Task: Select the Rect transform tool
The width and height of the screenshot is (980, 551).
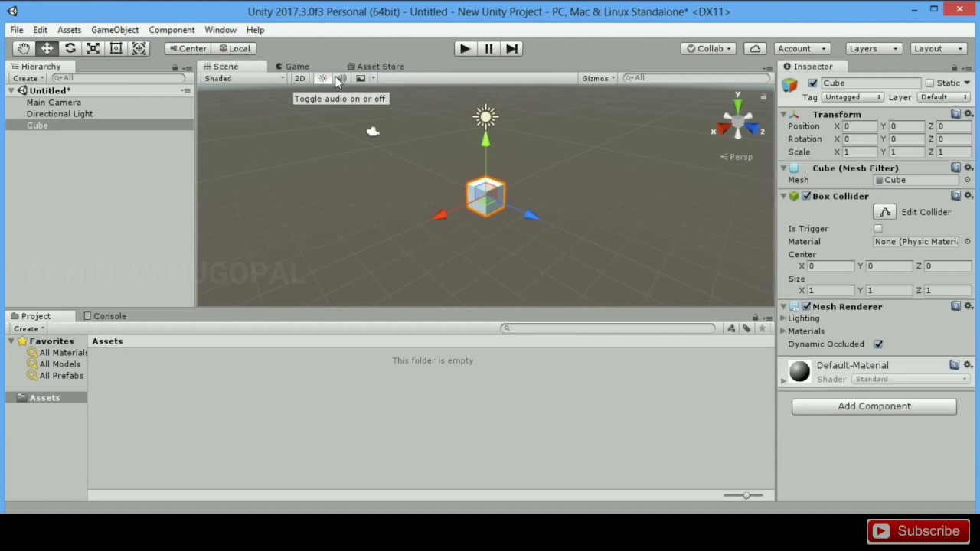Action: [116, 48]
